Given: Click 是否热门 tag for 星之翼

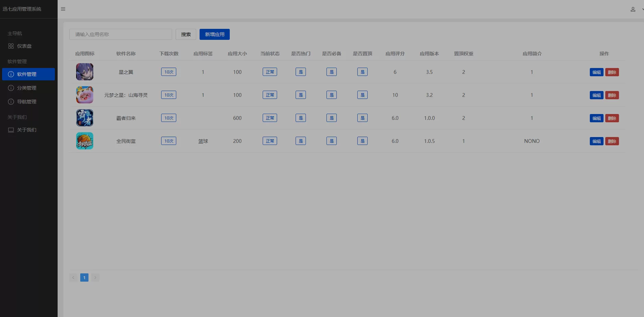Looking at the screenshot, I should [x=301, y=72].
